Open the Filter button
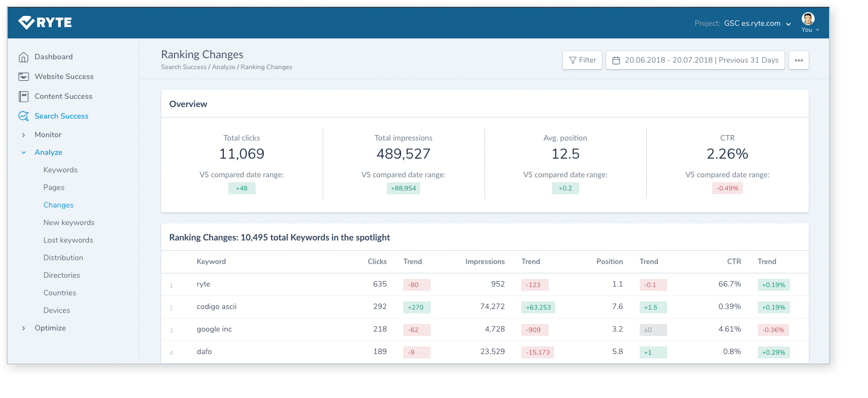The image size is (868, 398). pyautogui.click(x=582, y=60)
